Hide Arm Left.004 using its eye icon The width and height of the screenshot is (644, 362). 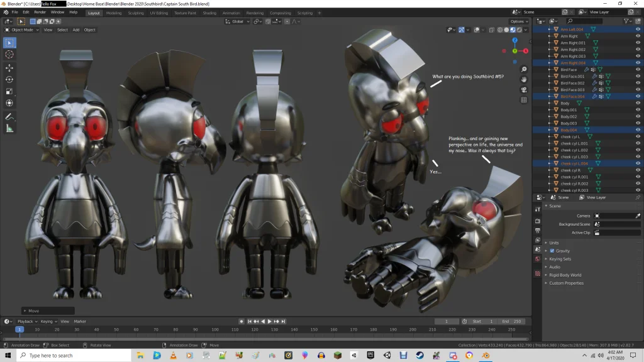pos(638,29)
